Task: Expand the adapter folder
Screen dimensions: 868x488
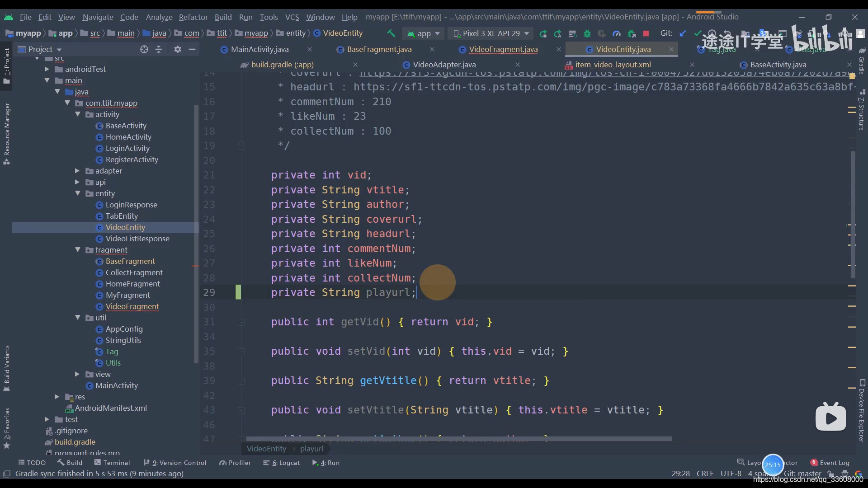Action: point(77,171)
